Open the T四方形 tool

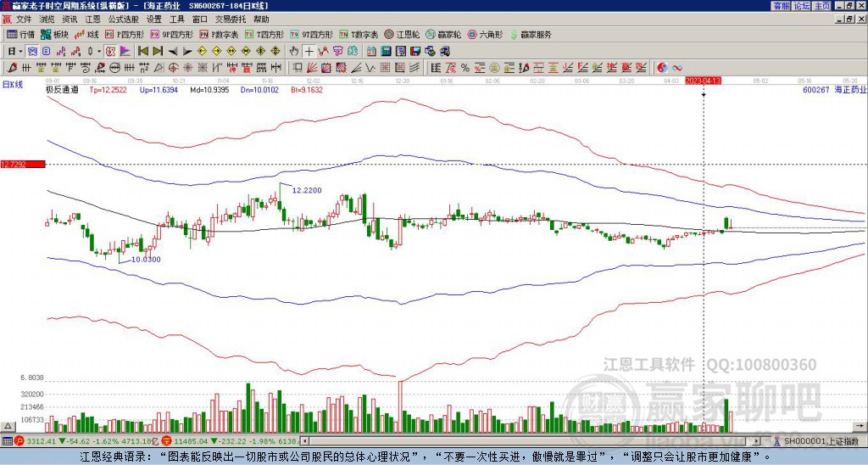(264, 34)
